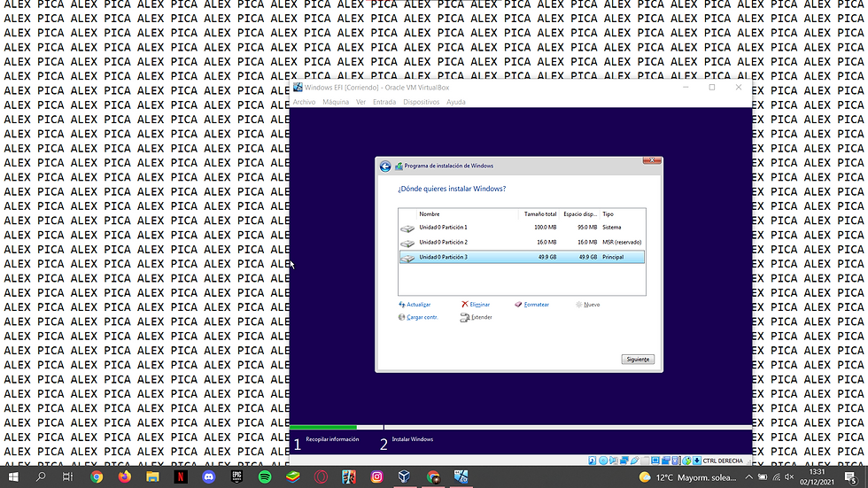Open Spotify from the taskbar

(265, 476)
